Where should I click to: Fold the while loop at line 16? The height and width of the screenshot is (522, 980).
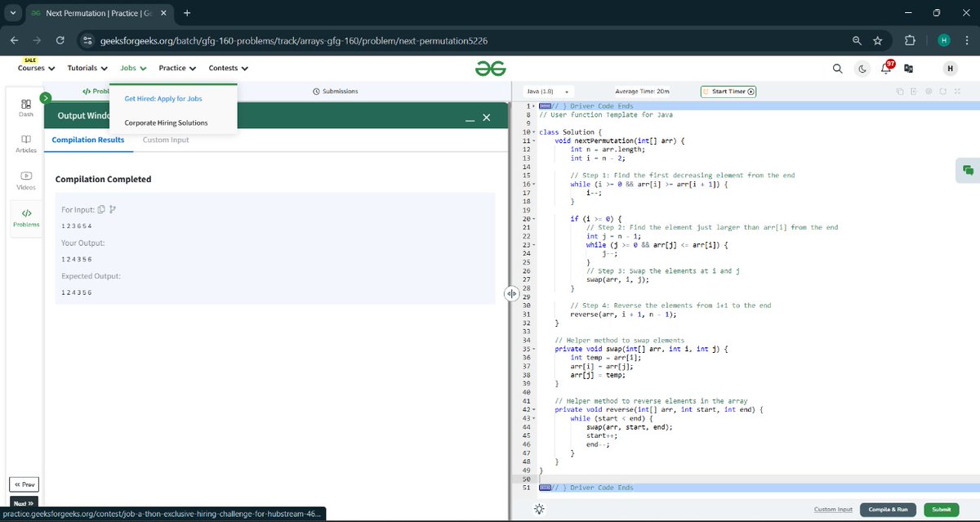click(x=533, y=184)
